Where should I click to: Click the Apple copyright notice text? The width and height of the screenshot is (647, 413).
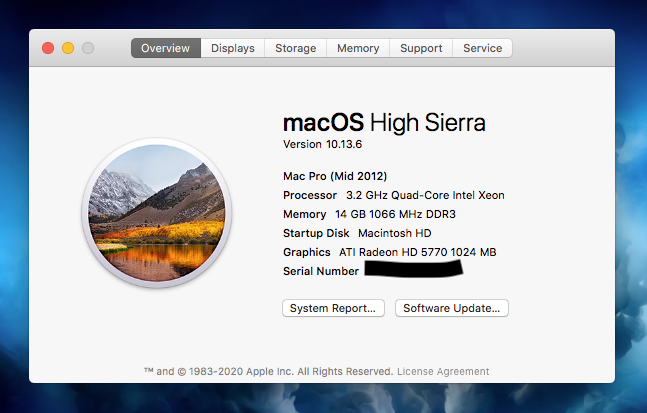pos(269,371)
